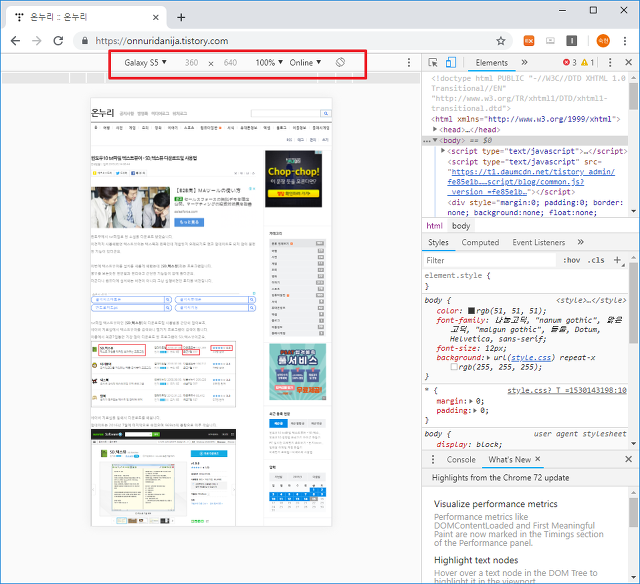Viewport: 640px width, 584px height.
Task: Select body in the breadcrumb
Action: pos(461,226)
